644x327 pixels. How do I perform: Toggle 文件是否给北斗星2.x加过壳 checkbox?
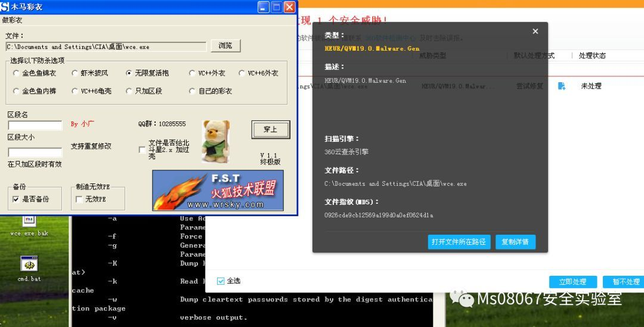142,150
